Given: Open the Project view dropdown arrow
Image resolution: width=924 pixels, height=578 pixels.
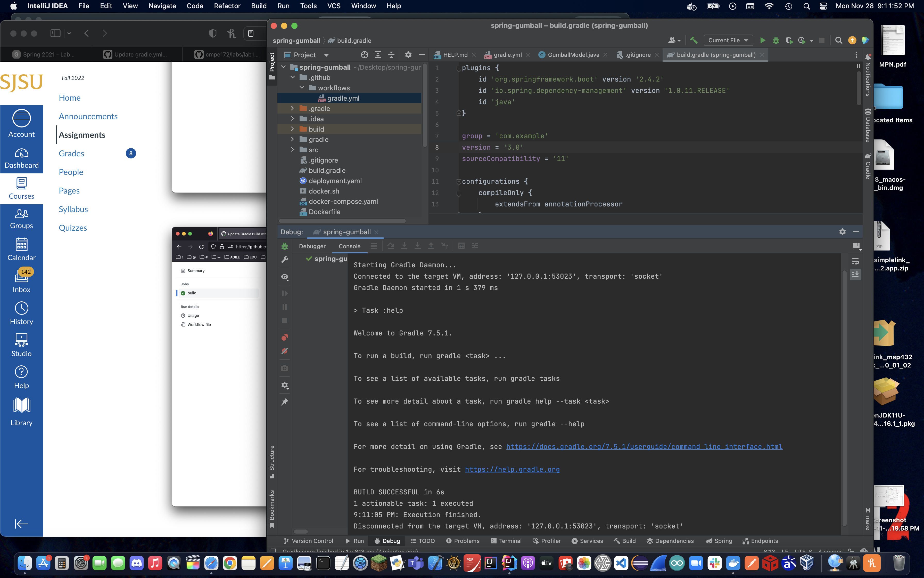Looking at the screenshot, I should (x=326, y=55).
